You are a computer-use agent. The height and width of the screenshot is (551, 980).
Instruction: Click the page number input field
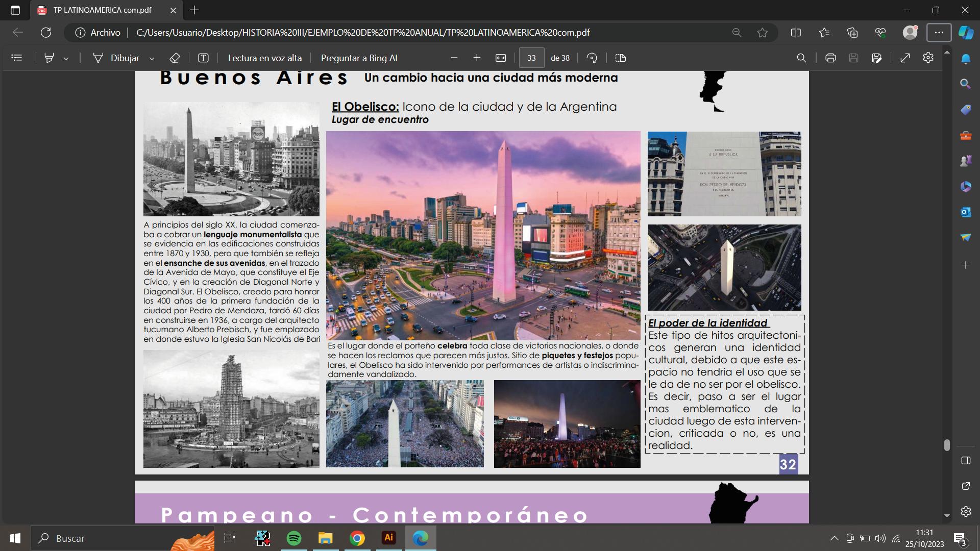tap(531, 58)
